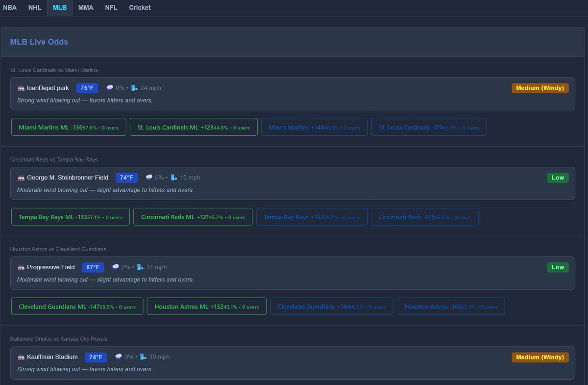588x385 pixels.
Task: Click the 74°F badge at Steinbrenner Field
Action: click(127, 178)
